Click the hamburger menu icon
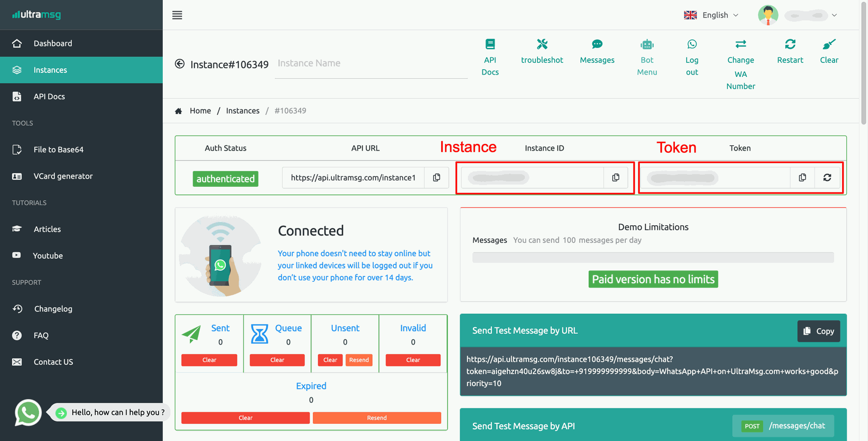This screenshot has width=868, height=441. pyautogui.click(x=177, y=15)
